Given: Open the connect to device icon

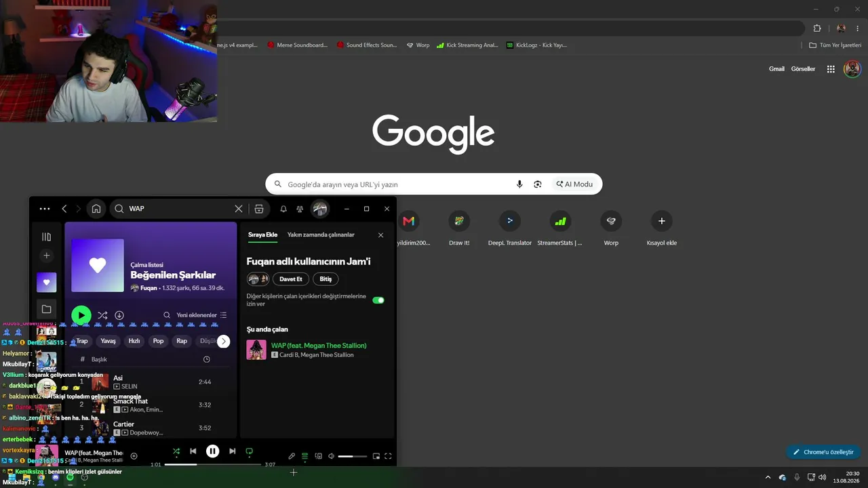Looking at the screenshot, I should [318, 456].
